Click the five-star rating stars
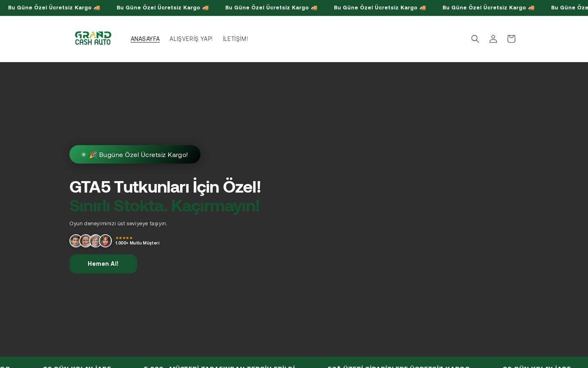588x368 pixels. click(124, 238)
